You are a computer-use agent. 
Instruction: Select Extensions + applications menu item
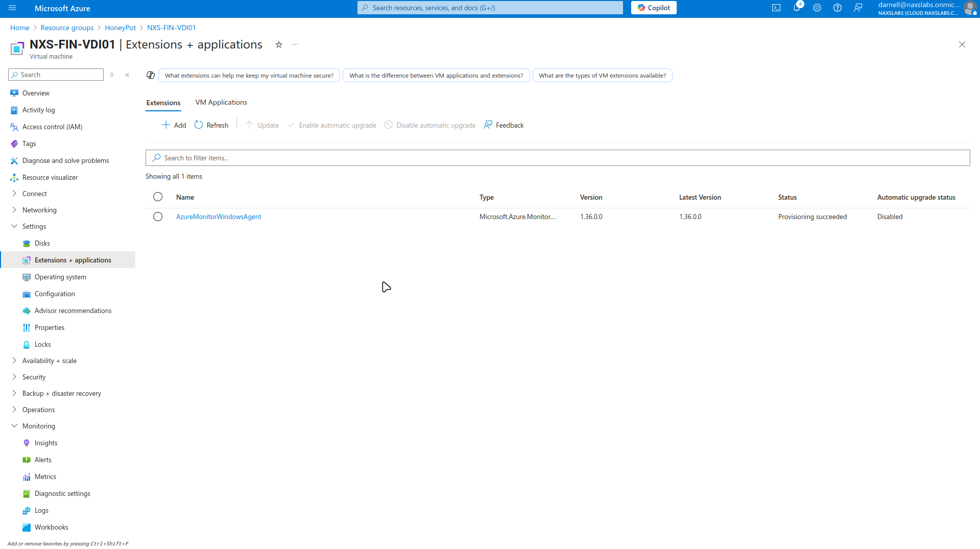point(68,260)
